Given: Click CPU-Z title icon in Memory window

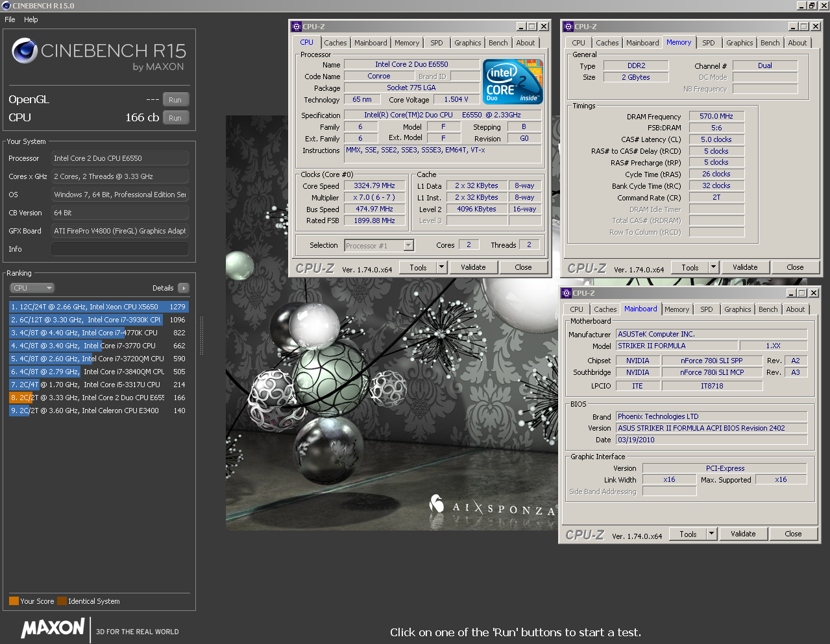Looking at the screenshot, I should point(568,27).
